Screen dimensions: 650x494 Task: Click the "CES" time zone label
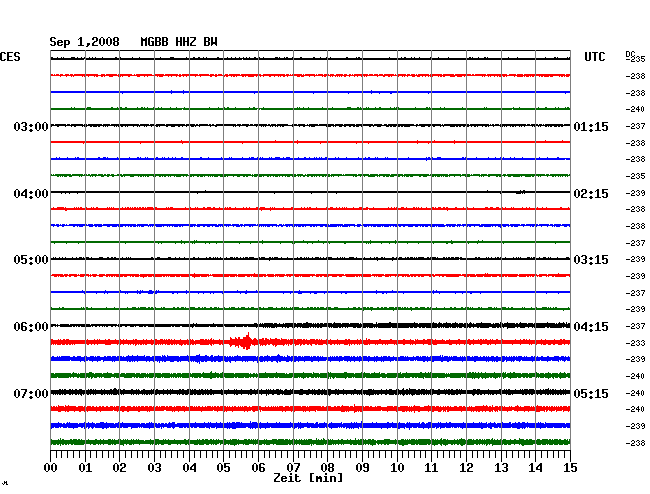10,57
